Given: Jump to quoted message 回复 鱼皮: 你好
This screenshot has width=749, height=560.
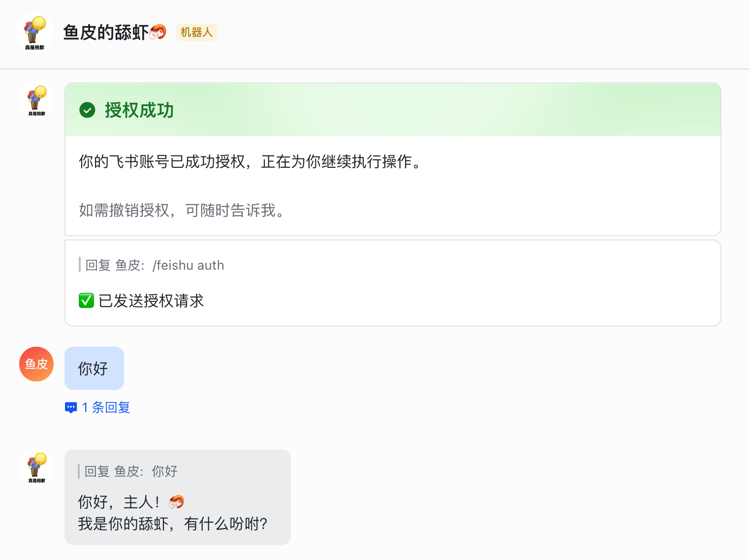Looking at the screenshot, I should point(131,471).
